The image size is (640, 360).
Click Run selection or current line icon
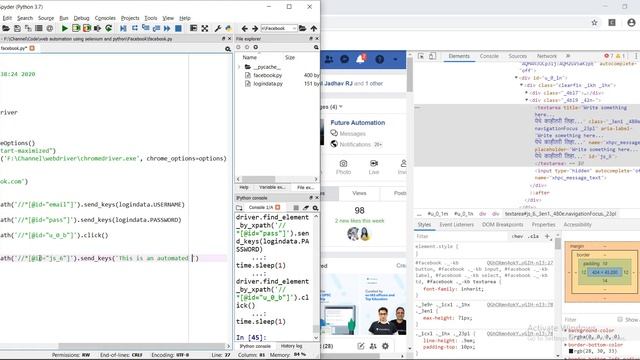98,28
